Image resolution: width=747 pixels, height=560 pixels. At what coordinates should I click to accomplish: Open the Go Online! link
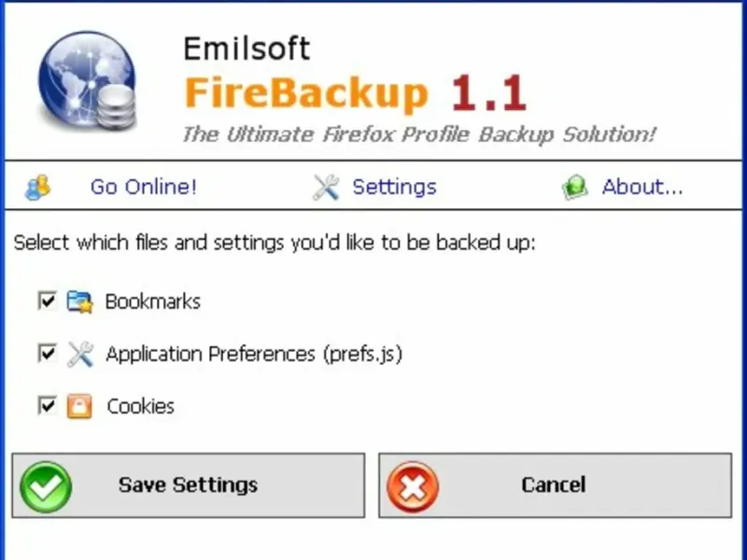[144, 187]
